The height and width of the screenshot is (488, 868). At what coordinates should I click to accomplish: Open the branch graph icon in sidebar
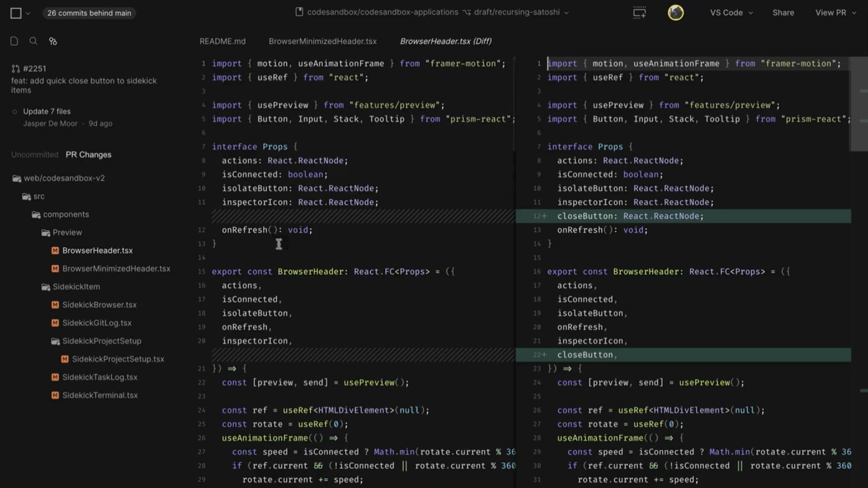point(53,41)
